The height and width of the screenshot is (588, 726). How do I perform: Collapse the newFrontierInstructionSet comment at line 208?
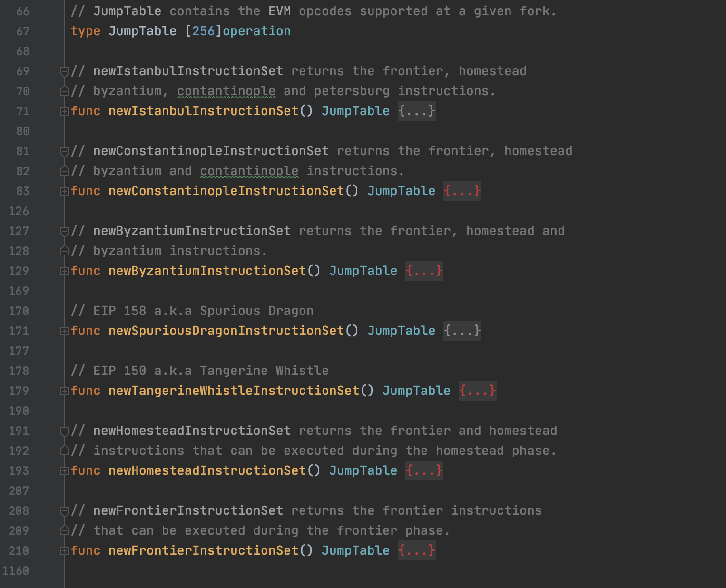pos(64,511)
